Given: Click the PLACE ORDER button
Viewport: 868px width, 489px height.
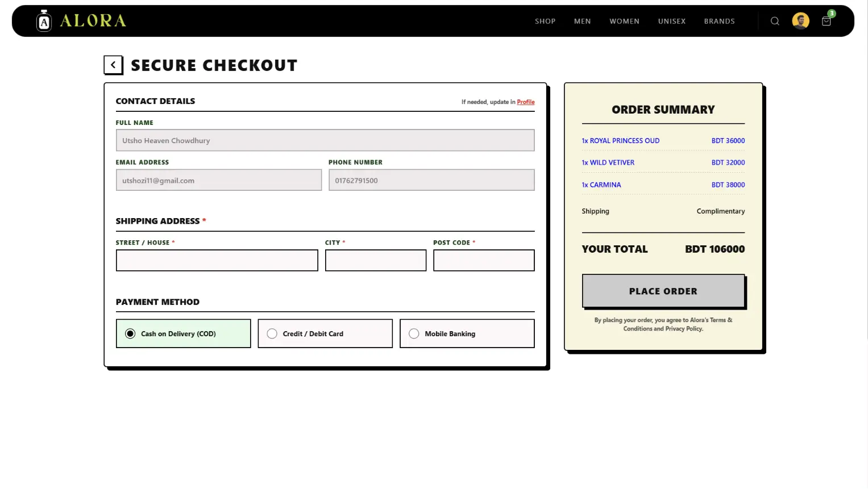Looking at the screenshot, I should click(x=663, y=291).
